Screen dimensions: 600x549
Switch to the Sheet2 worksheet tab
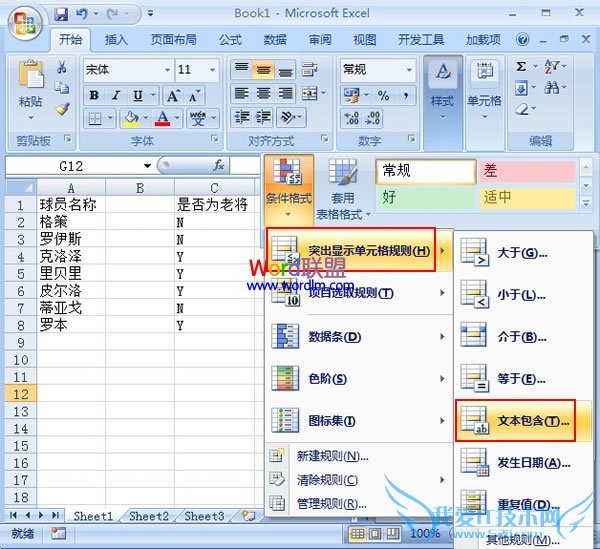[x=148, y=516]
